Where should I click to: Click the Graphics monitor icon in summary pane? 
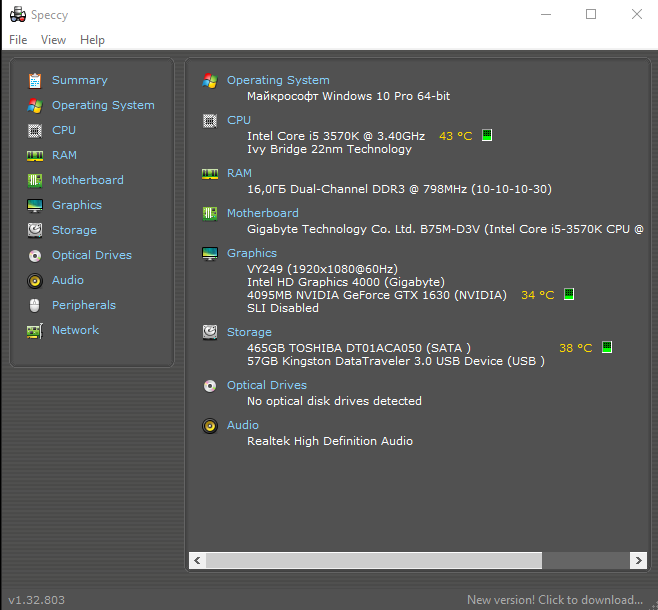[x=210, y=253]
